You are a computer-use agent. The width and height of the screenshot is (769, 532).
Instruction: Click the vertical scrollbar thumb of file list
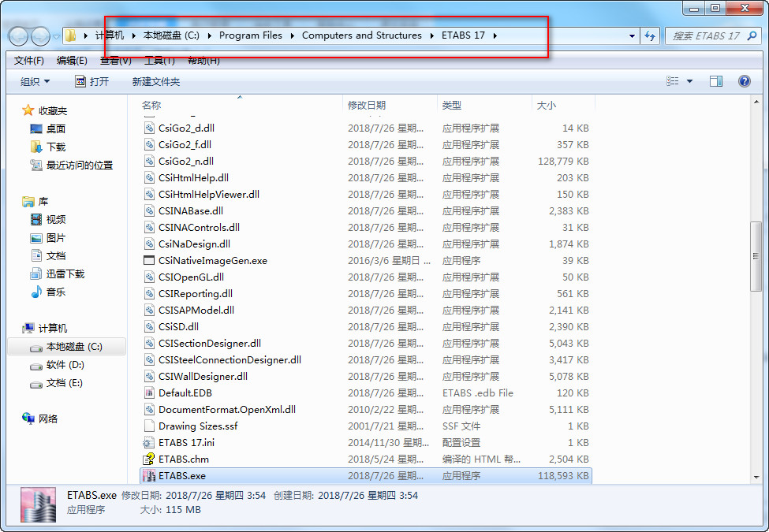756,257
